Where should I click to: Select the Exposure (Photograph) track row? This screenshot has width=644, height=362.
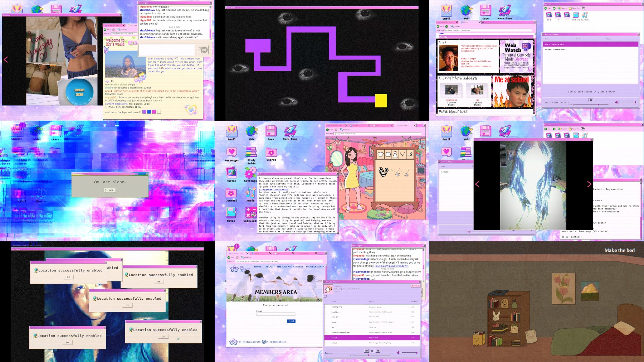(x=372, y=332)
